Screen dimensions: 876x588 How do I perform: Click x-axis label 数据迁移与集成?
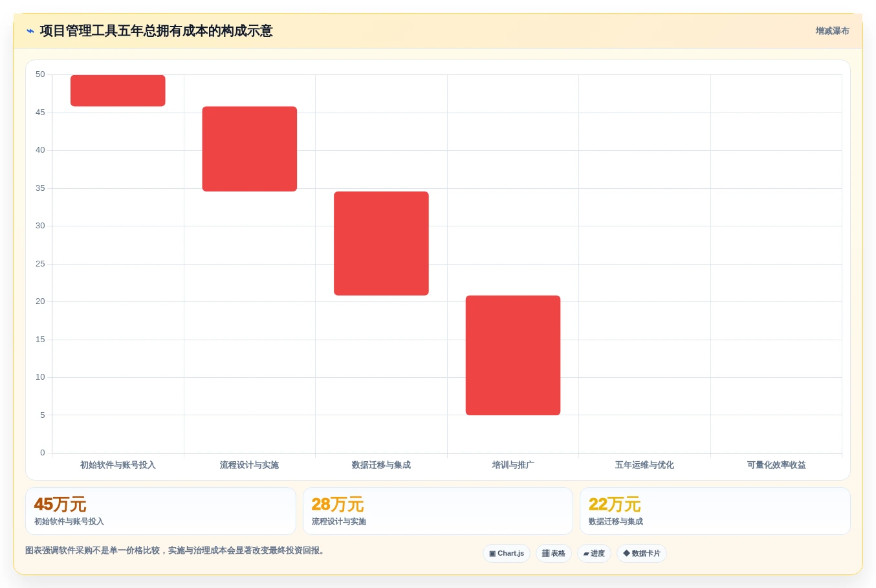coord(381,465)
